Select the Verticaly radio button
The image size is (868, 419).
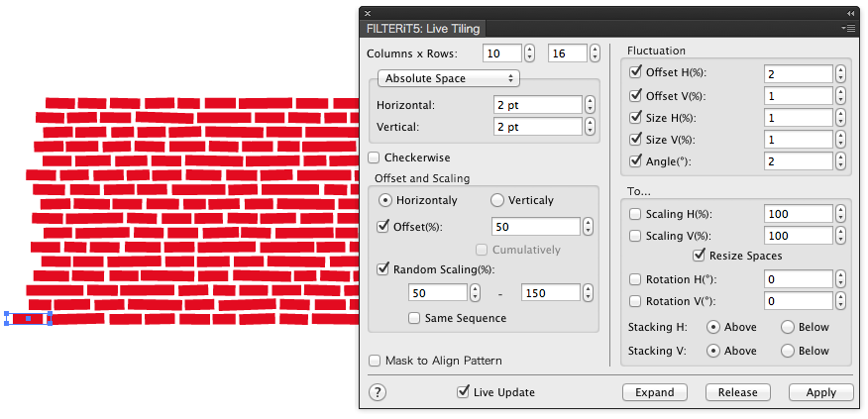pos(497,200)
